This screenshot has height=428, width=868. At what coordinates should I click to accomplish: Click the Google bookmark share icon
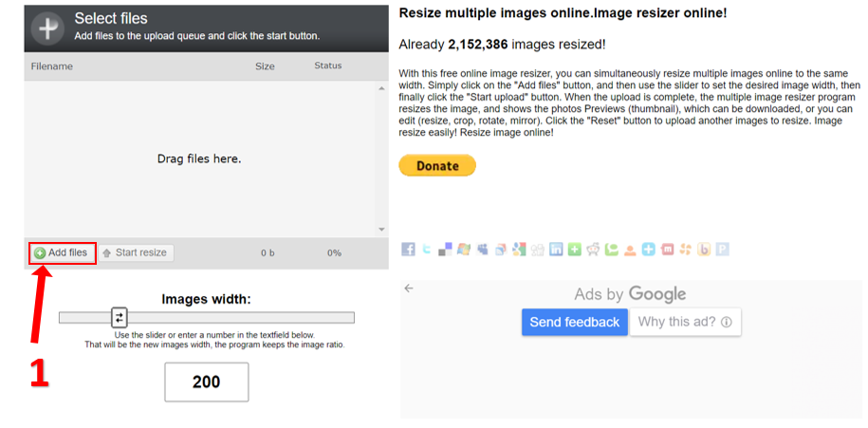point(519,250)
